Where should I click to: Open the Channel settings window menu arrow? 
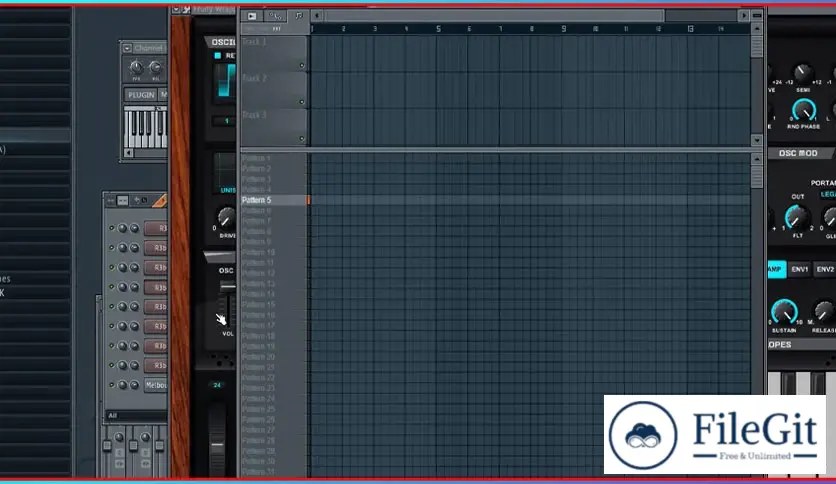coord(127,49)
